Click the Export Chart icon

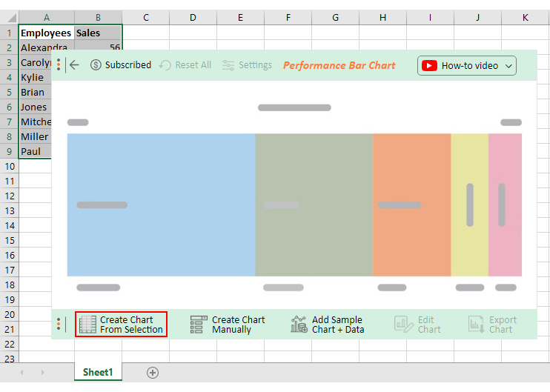coord(476,325)
